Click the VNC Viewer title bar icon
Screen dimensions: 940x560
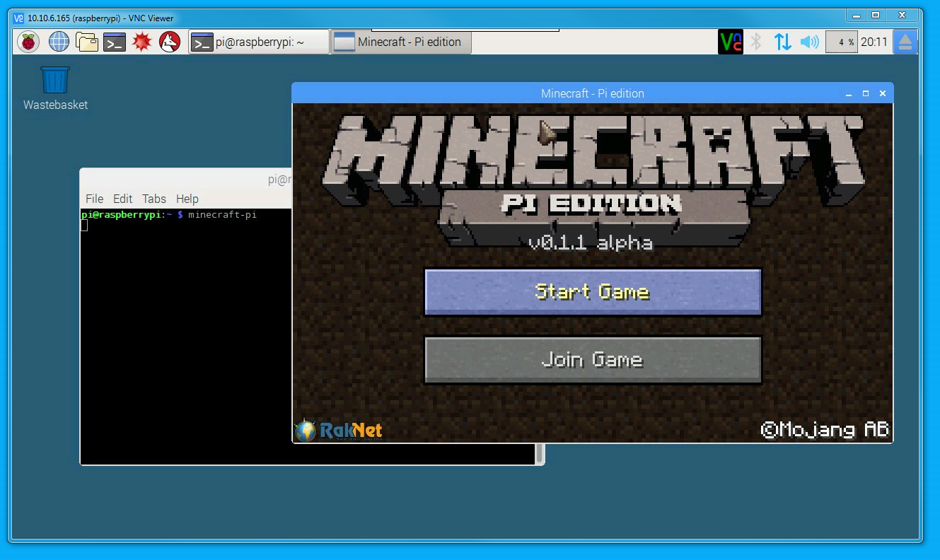click(19, 18)
